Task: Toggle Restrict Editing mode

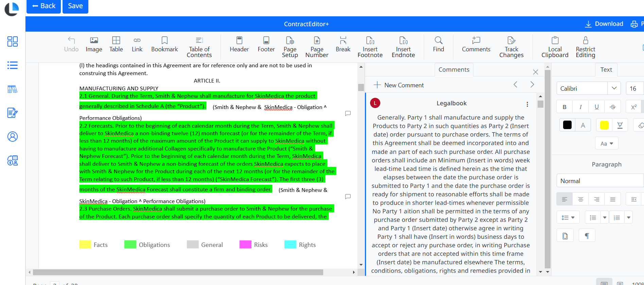Action: [586, 47]
